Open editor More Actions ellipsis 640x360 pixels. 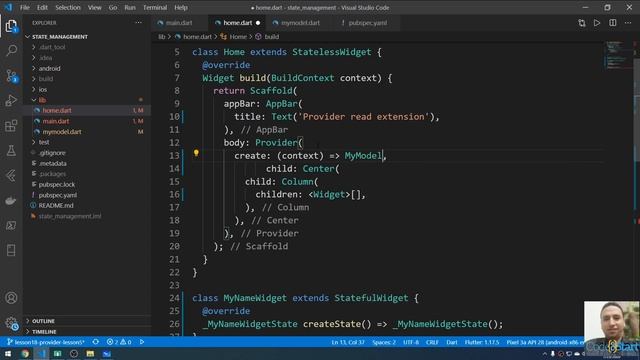[628, 23]
